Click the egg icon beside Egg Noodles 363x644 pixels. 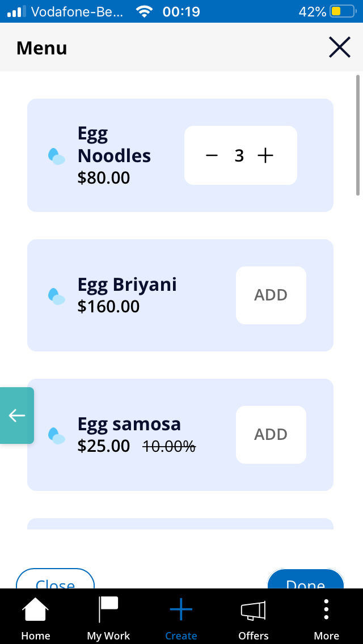click(56, 156)
